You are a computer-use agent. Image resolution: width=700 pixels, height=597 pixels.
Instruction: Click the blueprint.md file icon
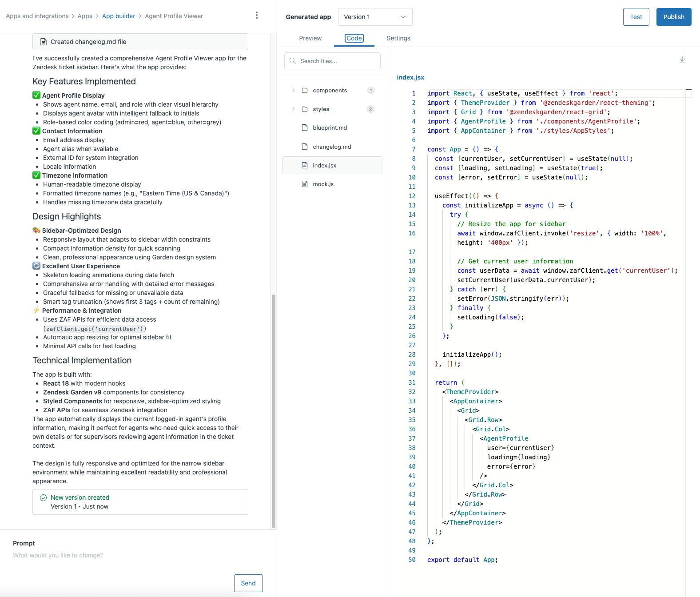click(305, 128)
